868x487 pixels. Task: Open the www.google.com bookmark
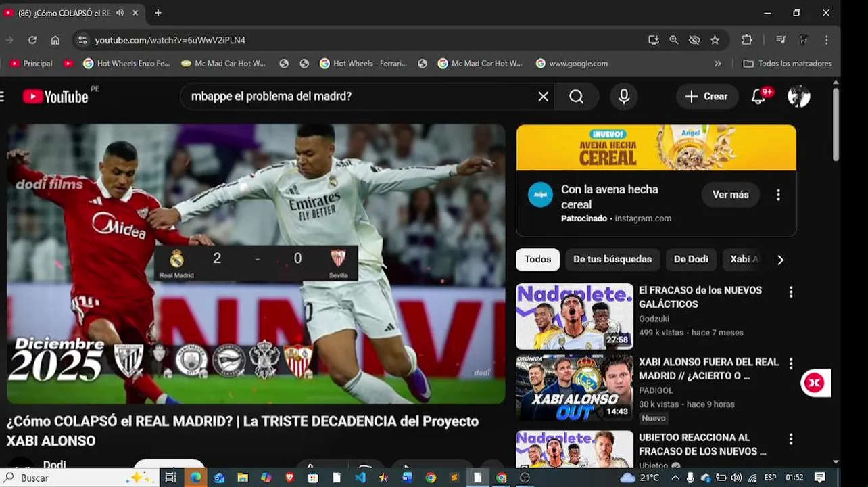pos(572,64)
